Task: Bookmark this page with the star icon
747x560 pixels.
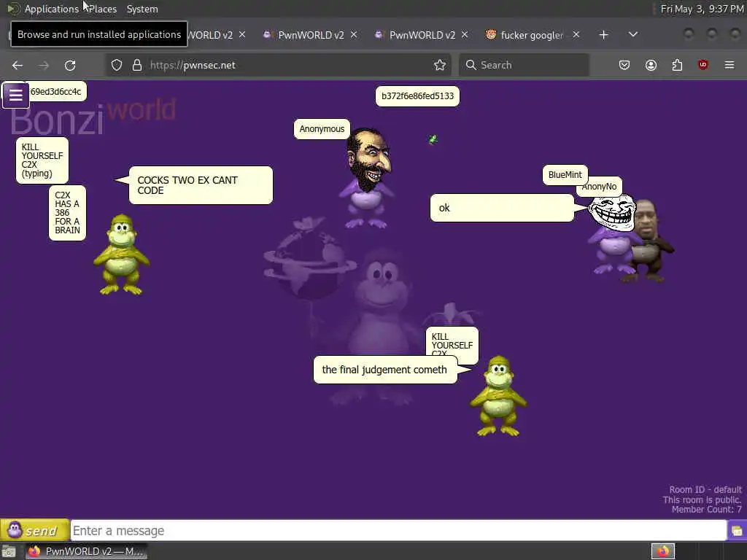Action: [x=440, y=65]
